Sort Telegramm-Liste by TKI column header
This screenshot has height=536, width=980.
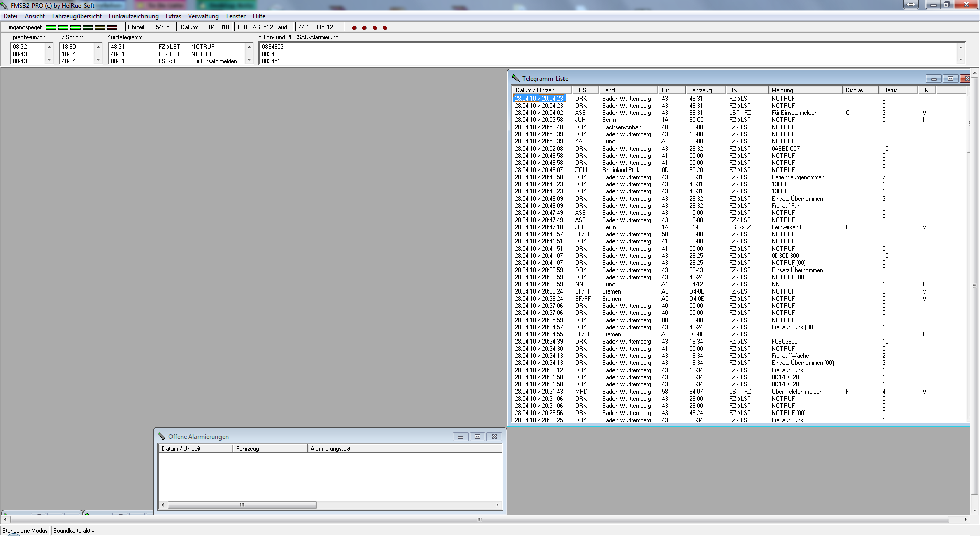[927, 90]
